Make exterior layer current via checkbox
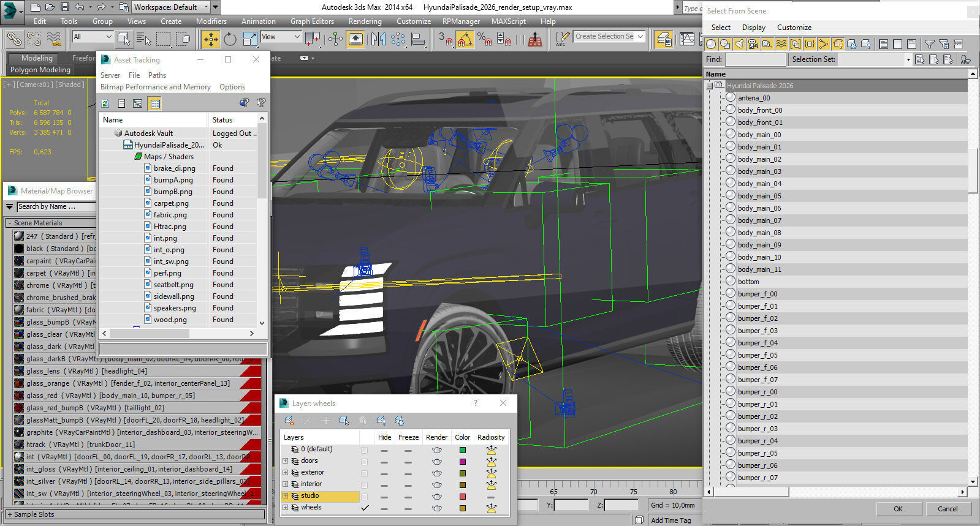Viewport: 980px width, 526px height. coord(365,473)
